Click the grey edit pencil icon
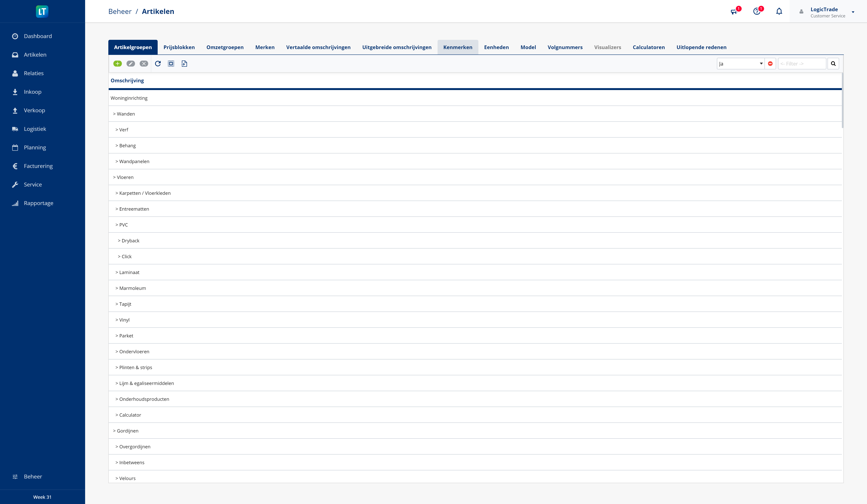Image resolution: width=867 pixels, height=504 pixels. click(x=131, y=64)
